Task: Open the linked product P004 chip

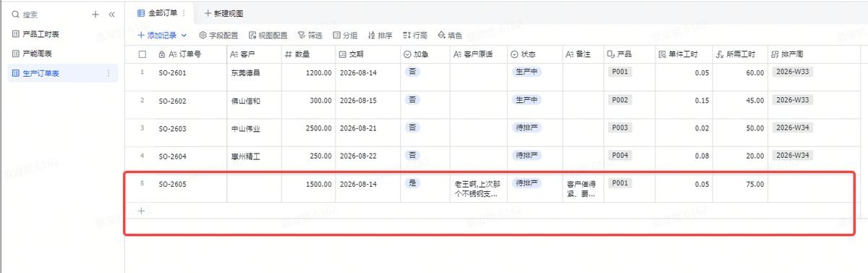Action: click(x=619, y=155)
